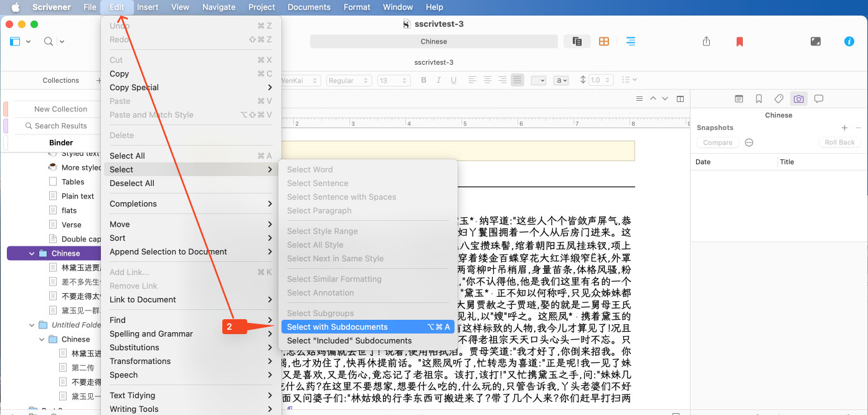The image size is (868, 415).
Task: Apply bold formatting in format bar
Action: pyautogui.click(x=424, y=80)
